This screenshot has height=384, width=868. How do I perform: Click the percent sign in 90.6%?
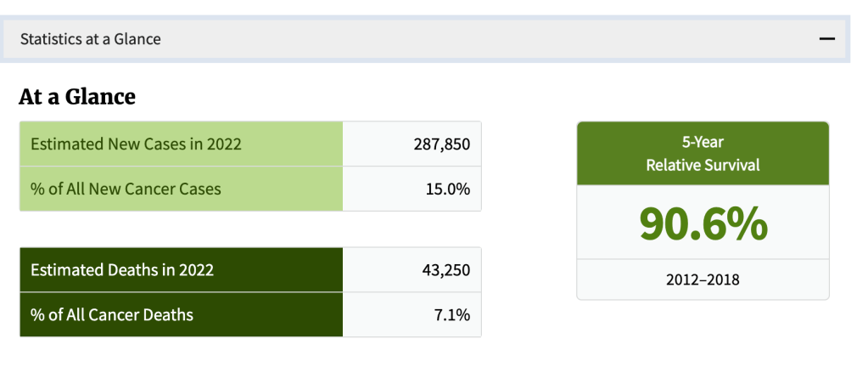[745, 223]
